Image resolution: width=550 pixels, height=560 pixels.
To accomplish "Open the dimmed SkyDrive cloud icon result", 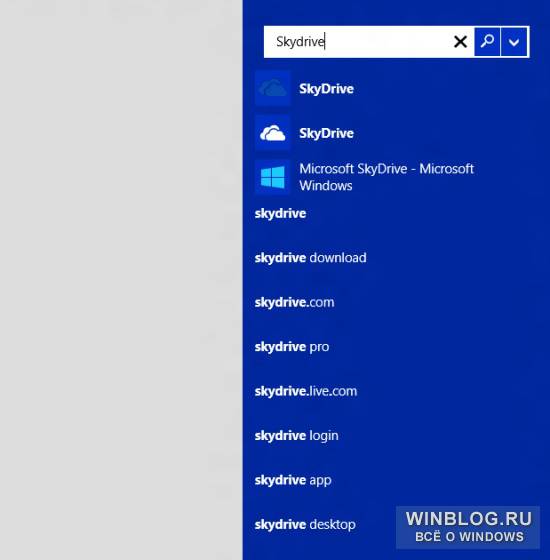I will pos(272,88).
